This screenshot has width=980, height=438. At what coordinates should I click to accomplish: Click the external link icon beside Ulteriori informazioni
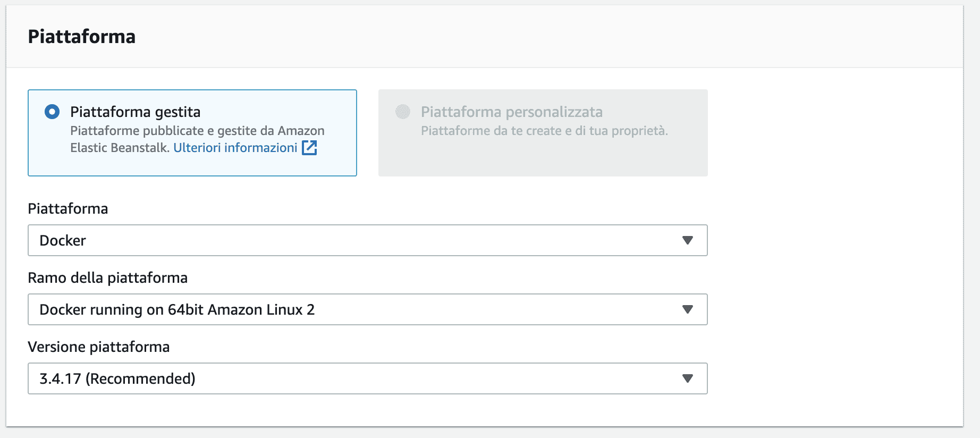click(309, 148)
